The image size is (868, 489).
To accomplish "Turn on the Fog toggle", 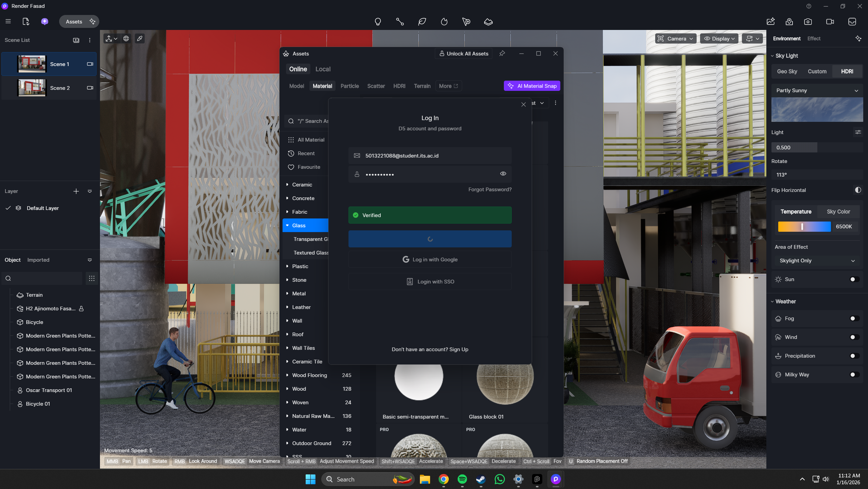I will click(x=854, y=319).
